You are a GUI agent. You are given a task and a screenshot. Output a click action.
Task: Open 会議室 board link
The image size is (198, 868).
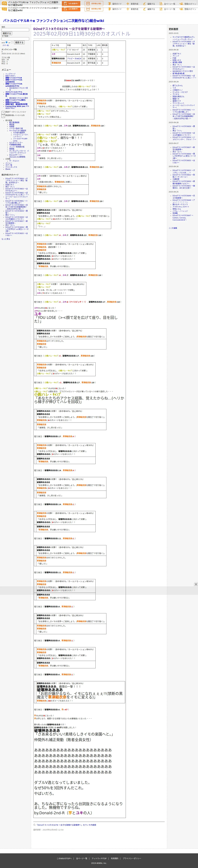pyautogui.click(x=12, y=126)
